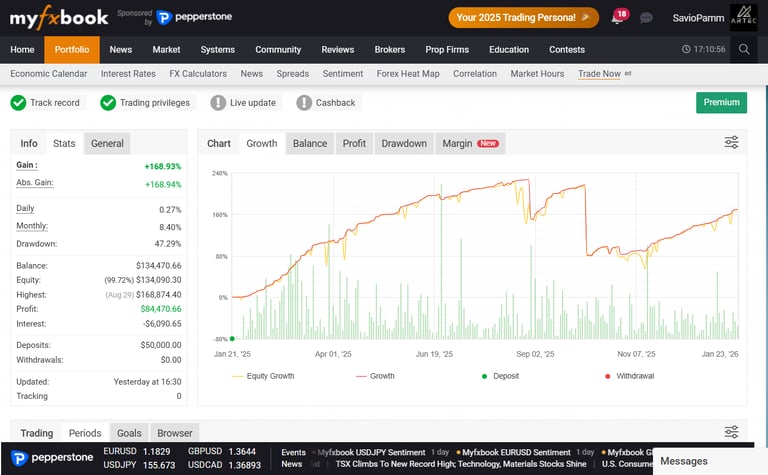The image size is (768, 475).
Task: Switch to the Stats tab
Action: coord(64,143)
